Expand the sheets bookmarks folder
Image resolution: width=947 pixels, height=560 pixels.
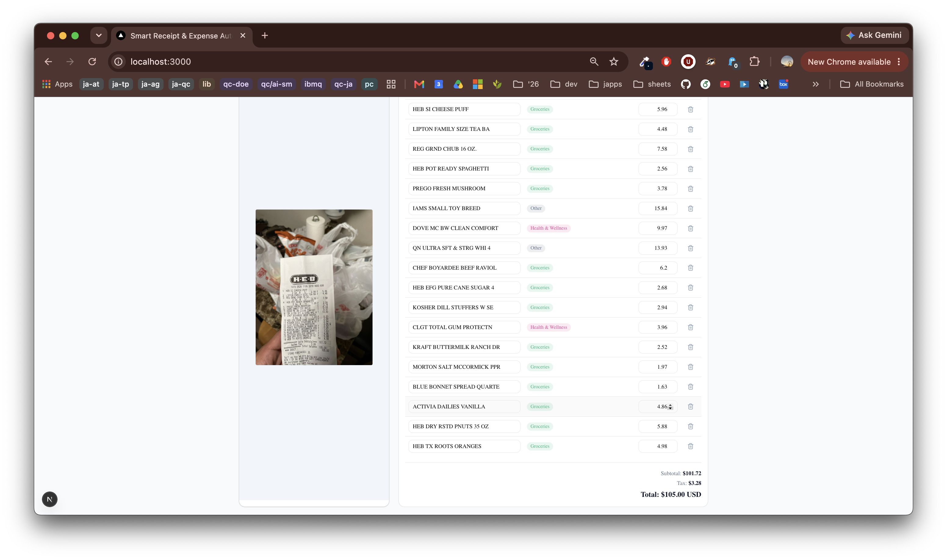pos(652,84)
